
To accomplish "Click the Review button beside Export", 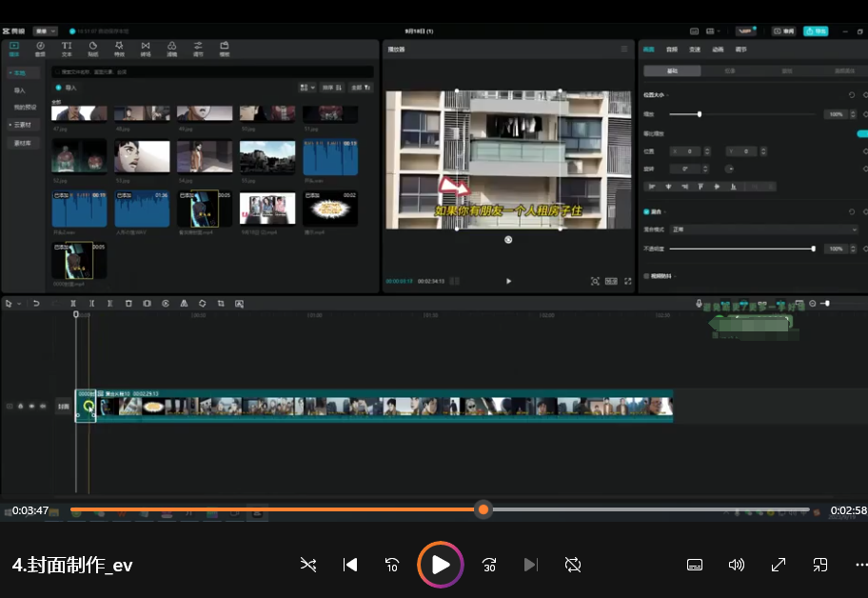I will point(784,31).
